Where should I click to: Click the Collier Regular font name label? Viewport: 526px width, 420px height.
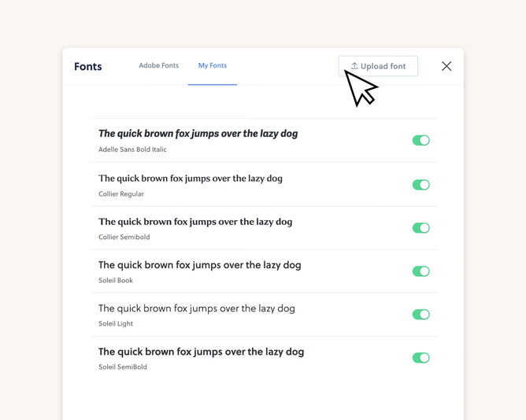coord(121,193)
